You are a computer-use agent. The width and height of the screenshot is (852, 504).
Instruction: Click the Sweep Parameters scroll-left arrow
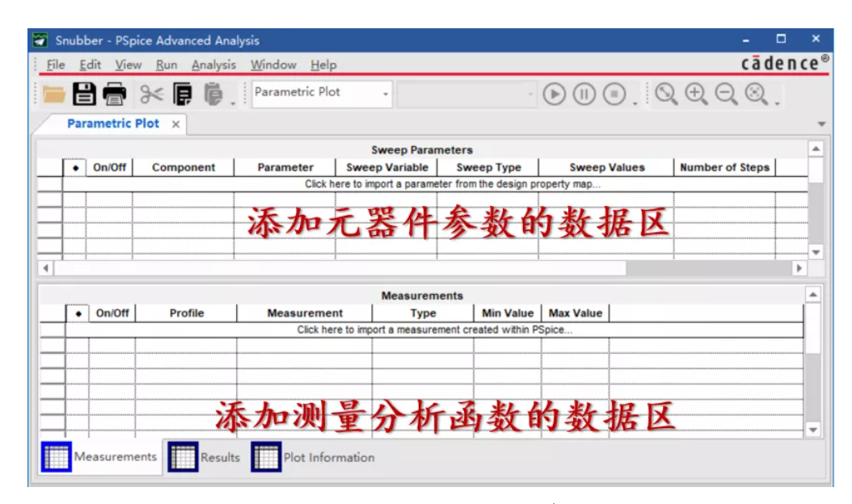click(x=45, y=268)
